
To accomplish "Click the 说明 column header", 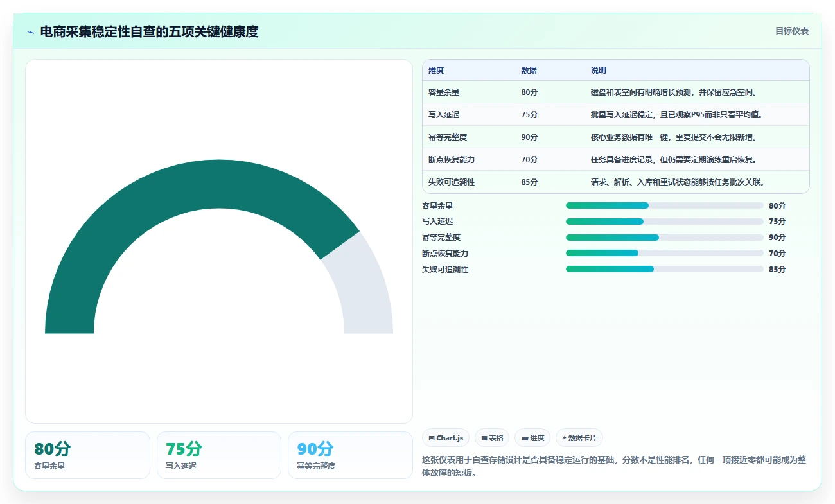I will (x=599, y=71).
